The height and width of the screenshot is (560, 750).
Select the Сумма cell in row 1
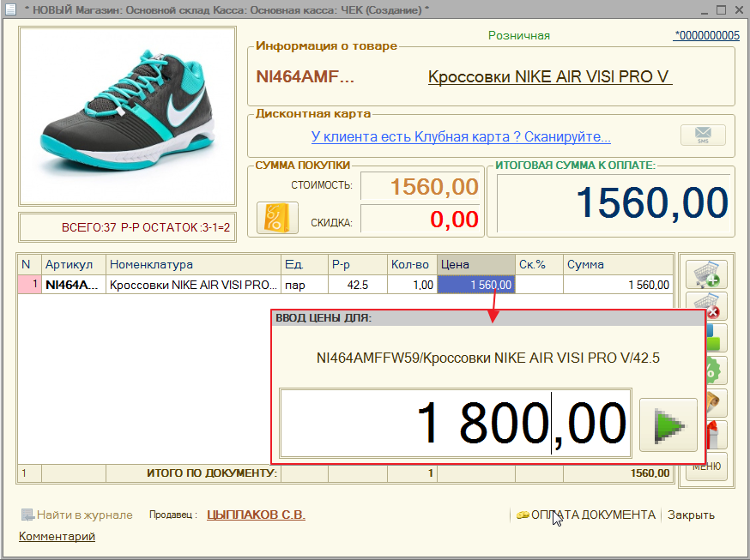pyautogui.click(x=618, y=285)
